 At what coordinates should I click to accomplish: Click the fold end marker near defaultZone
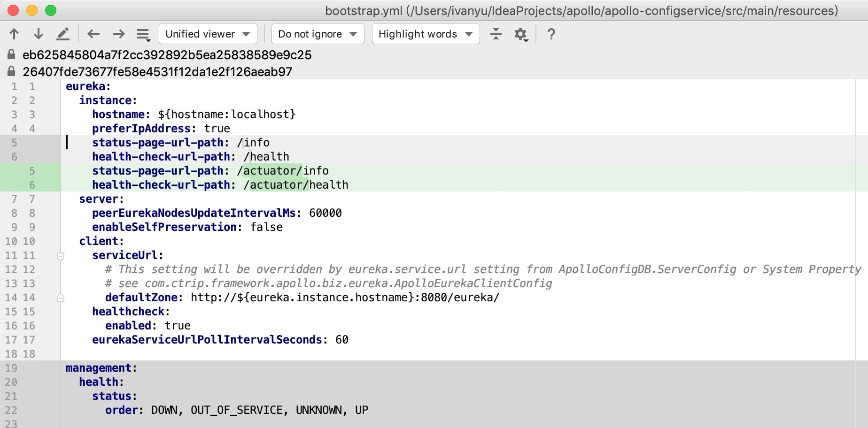click(60, 298)
